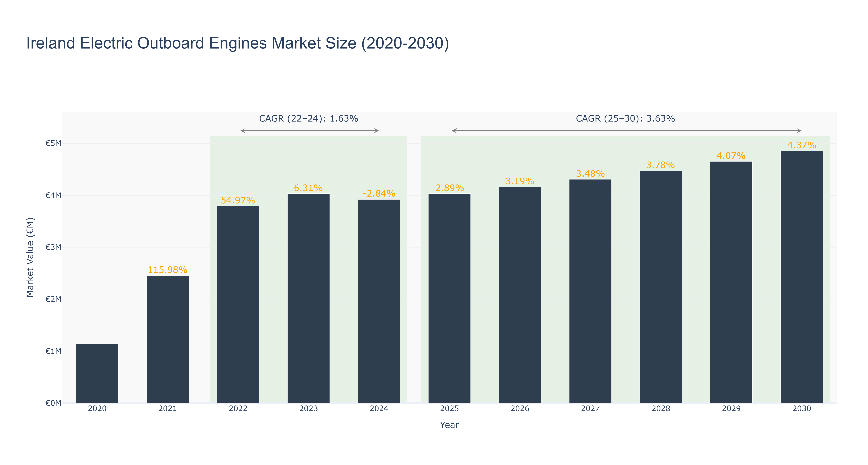Click the 2020 market value bar
The height and width of the screenshot is (465, 868).
(97, 373)
